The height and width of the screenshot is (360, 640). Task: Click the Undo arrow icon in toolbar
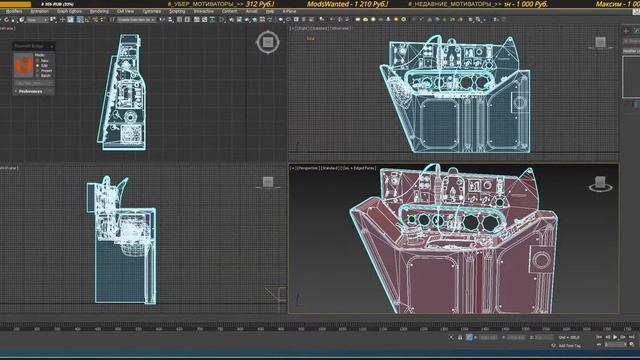pyautogui.click(x=7, y=20)
